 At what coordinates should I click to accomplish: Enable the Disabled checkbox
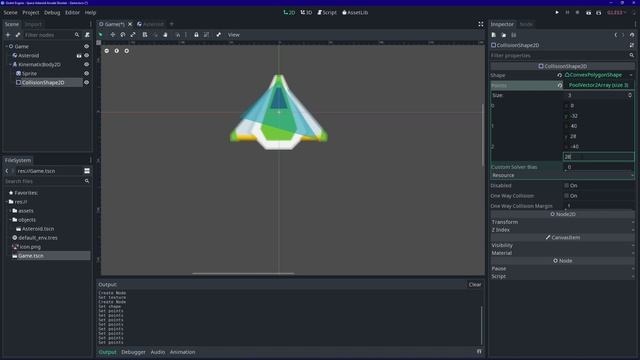pyautogui.click(x=567, y=185)
